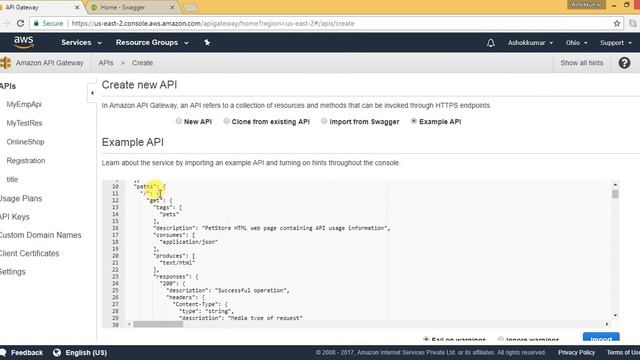Click the "Content-Type" key on line 27
Image resolution: width=640 pixels, height=360 pixels.
tap(197, 304)
